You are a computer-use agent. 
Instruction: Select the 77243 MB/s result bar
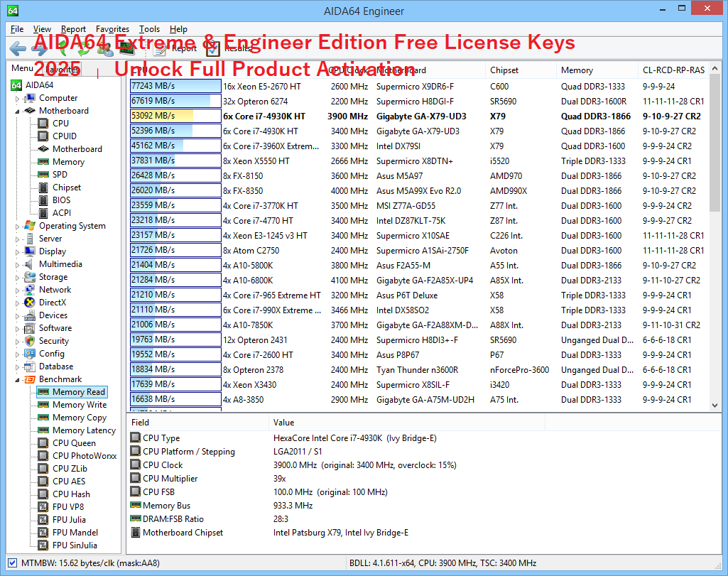click(175, 87)
